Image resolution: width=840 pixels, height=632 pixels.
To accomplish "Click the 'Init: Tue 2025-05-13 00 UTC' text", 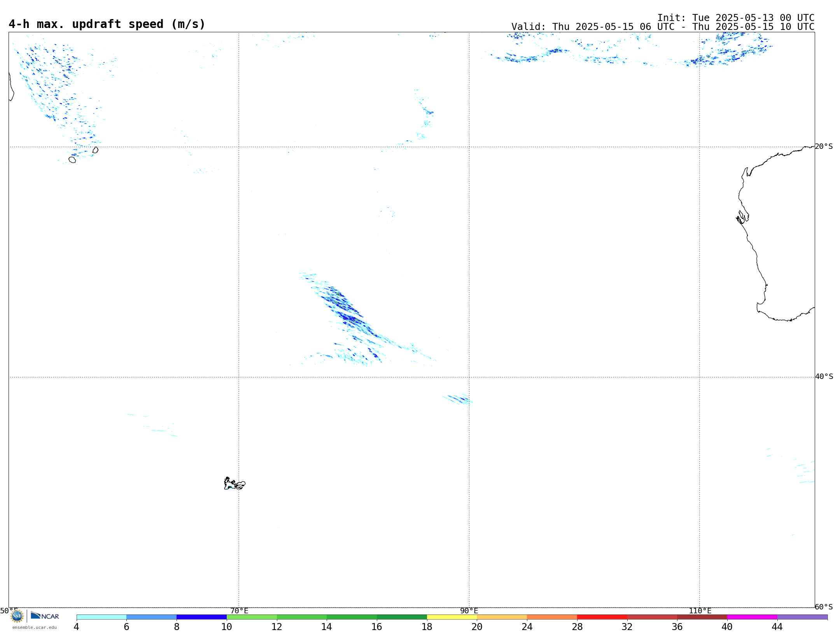I will (x=736, y=18).
